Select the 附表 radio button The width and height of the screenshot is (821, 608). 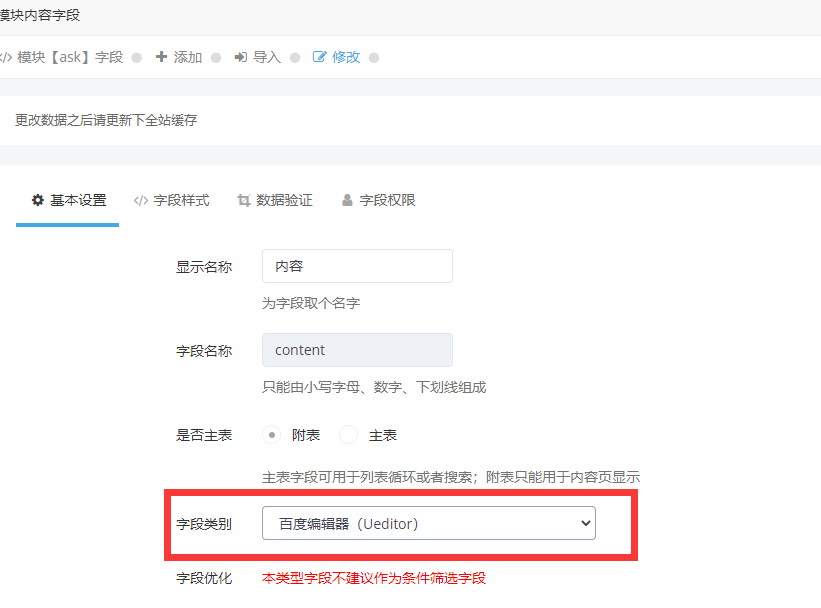(271, 435)
